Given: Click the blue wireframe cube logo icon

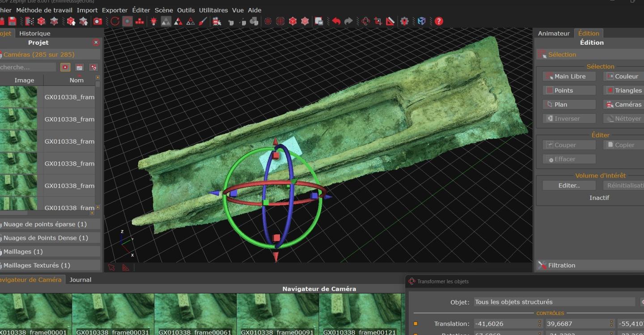Looking at the screenshot, I should (421, 21).
